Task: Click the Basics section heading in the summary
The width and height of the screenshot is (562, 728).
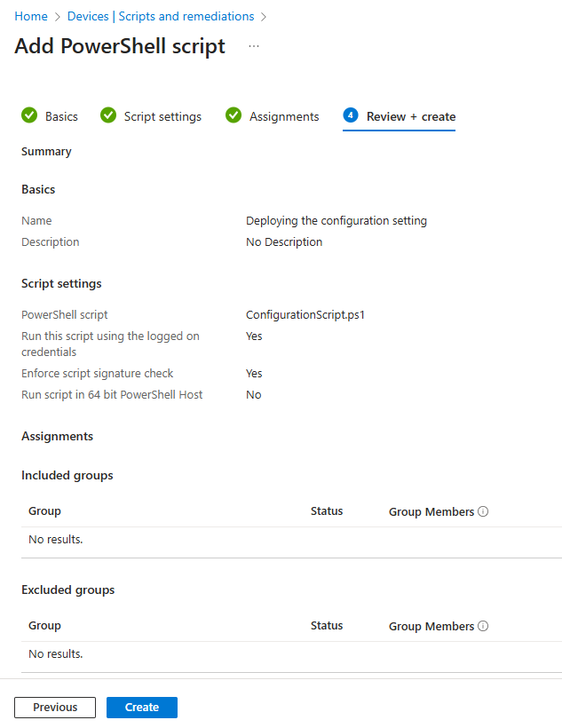Action: [38, 189]
